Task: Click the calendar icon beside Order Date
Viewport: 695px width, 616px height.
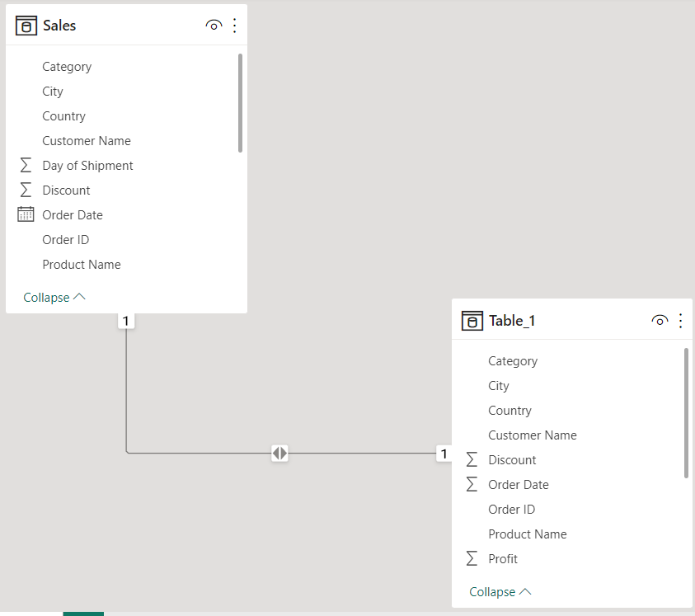Action: coord(24,214)
